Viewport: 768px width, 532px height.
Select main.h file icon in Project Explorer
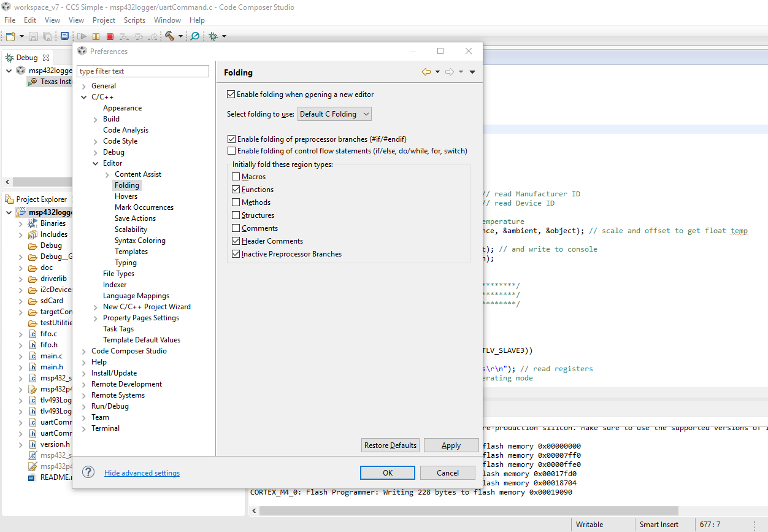[33, 367]
